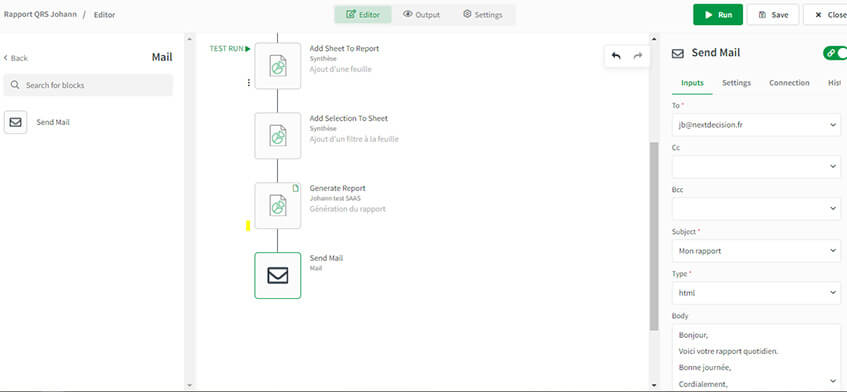Expand the Subject field dropdown
The height and width of the screenshot is (392, 847).
[832, 251]
